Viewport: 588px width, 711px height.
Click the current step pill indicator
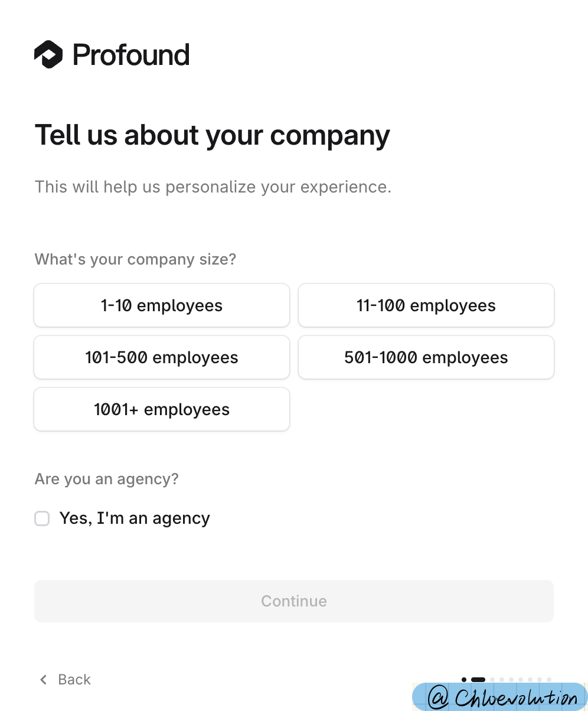(x=478, y=680)
